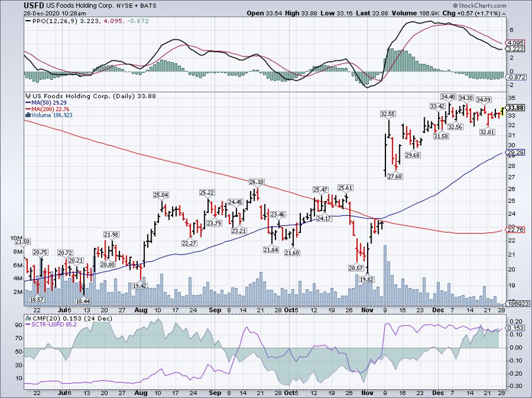Viewport: 532px width, 398px height.
Task: Click the volume bars icon in the legend
Action: click(28, 115)
